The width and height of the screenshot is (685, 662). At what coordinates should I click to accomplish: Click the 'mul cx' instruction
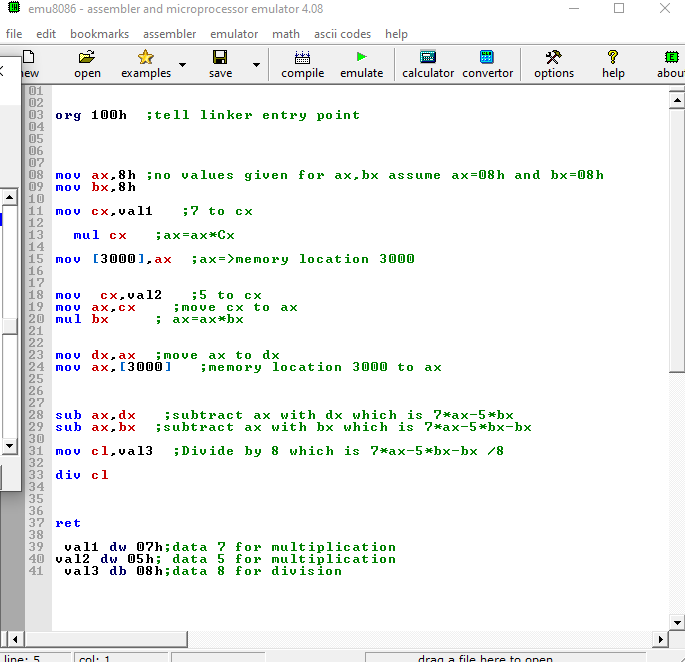pos(100,235)
